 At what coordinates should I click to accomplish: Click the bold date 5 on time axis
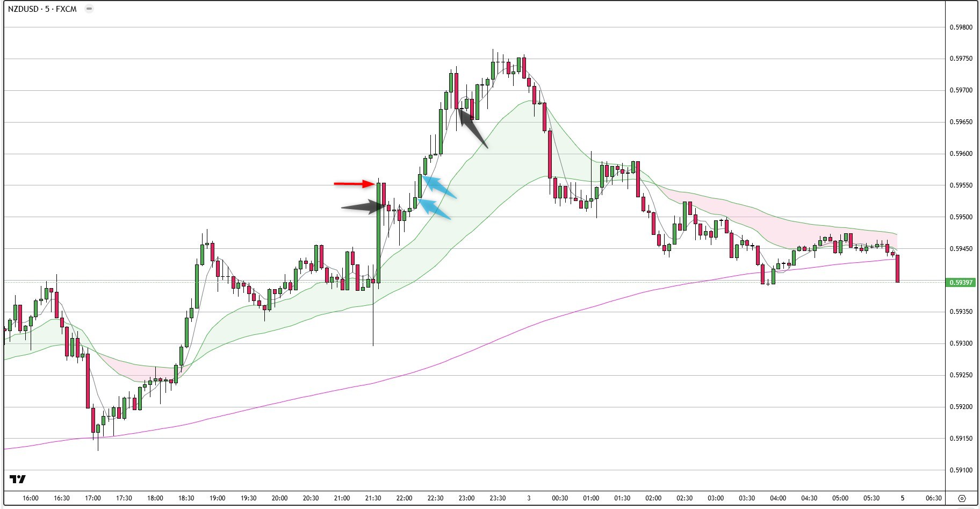coord(903,498)
